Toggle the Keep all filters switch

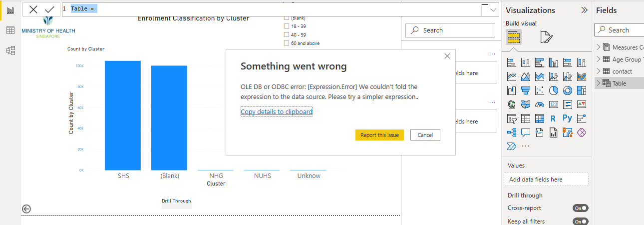point(581,221)
